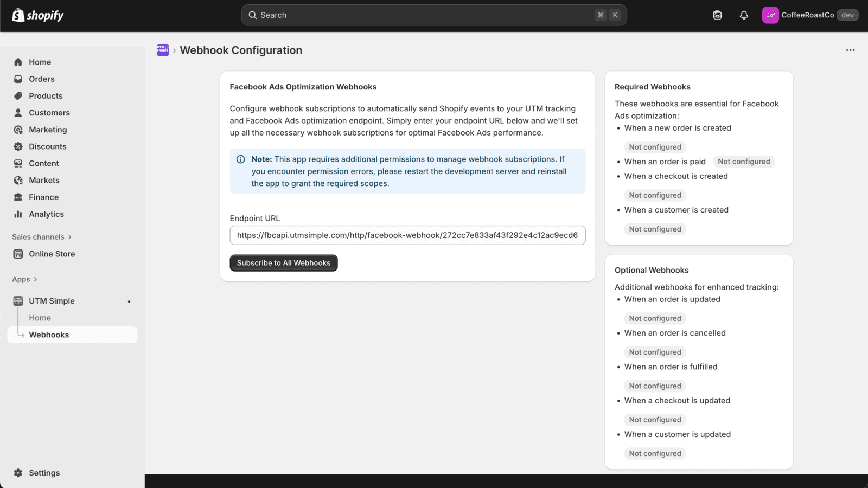
Task: Click the Customers icon
Action: [x=18, y=113]
